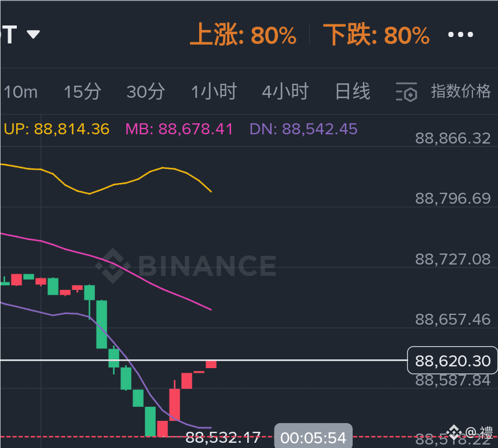Select the MB: 88,678.41 Bollinger value
Viewport: 498px width, 448px height.
point(179,129)
